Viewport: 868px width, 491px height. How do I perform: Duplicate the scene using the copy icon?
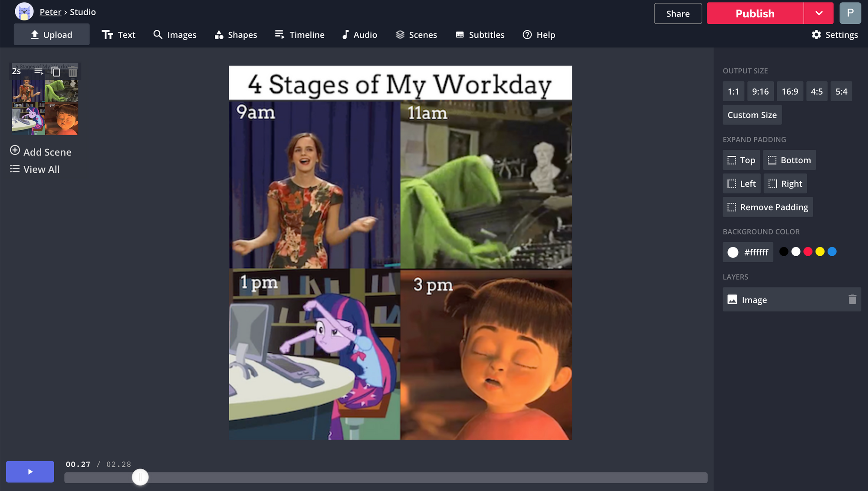pyautogui.click(x=56, y=72)
